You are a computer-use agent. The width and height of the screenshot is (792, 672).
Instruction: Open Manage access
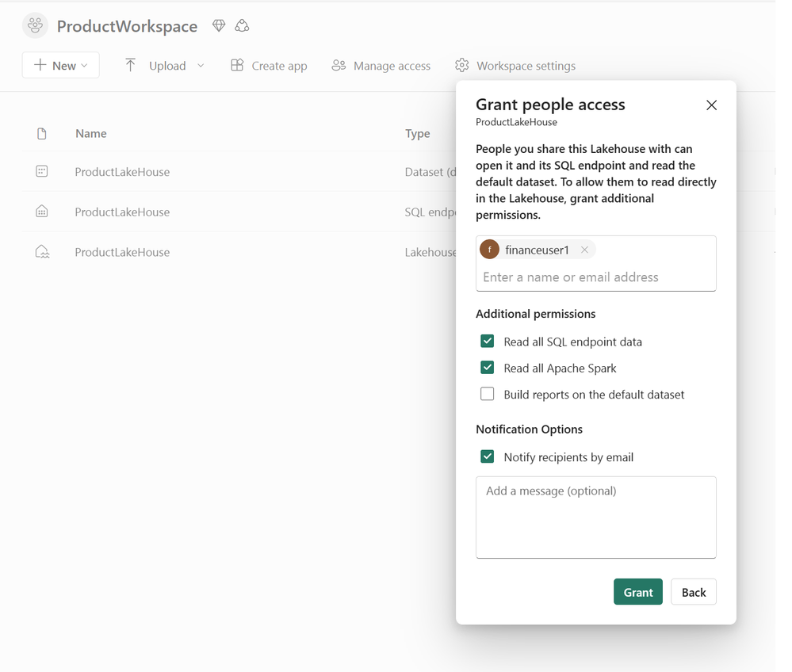coord(381,66)
